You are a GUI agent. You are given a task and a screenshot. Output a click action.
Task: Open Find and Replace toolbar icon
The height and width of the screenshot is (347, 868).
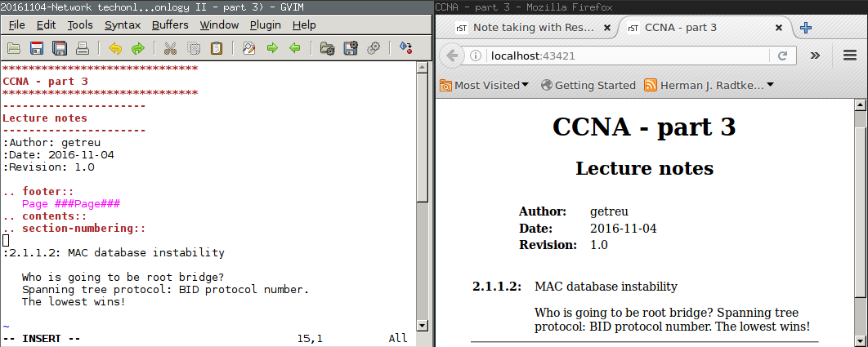[248, 48]
